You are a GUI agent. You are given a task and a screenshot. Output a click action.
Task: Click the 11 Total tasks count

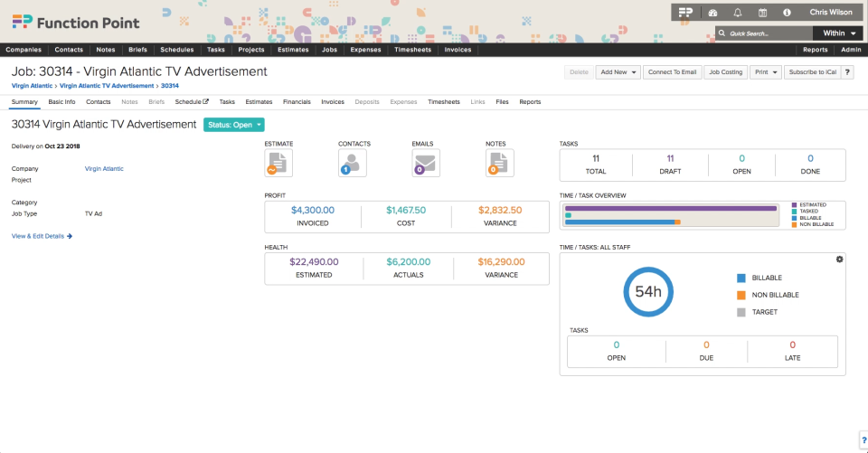pos(596,158)
